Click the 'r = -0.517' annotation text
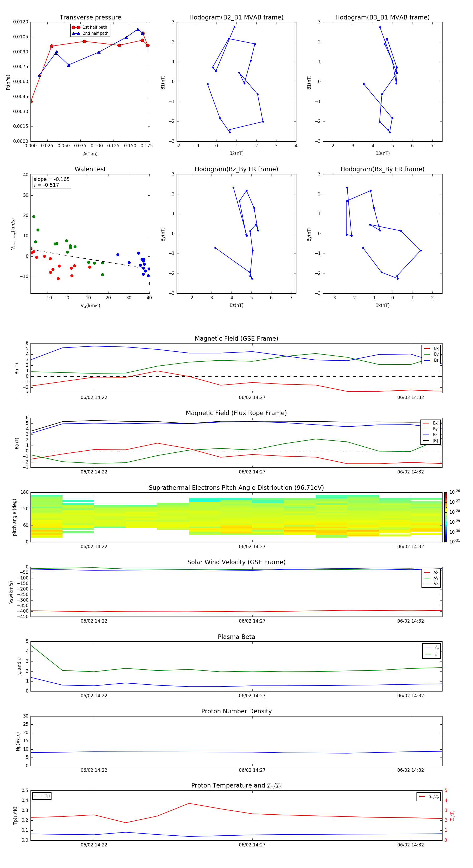 coord(47,185)
